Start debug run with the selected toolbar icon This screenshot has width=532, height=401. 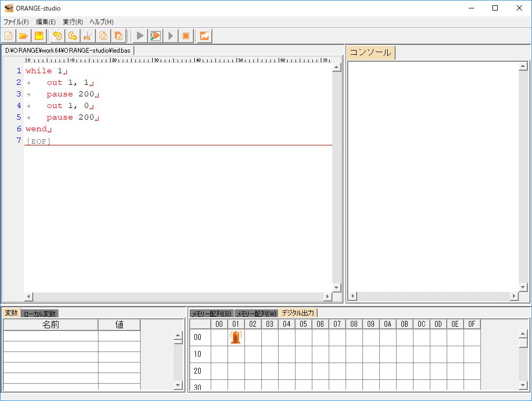(x=155, y=36)
